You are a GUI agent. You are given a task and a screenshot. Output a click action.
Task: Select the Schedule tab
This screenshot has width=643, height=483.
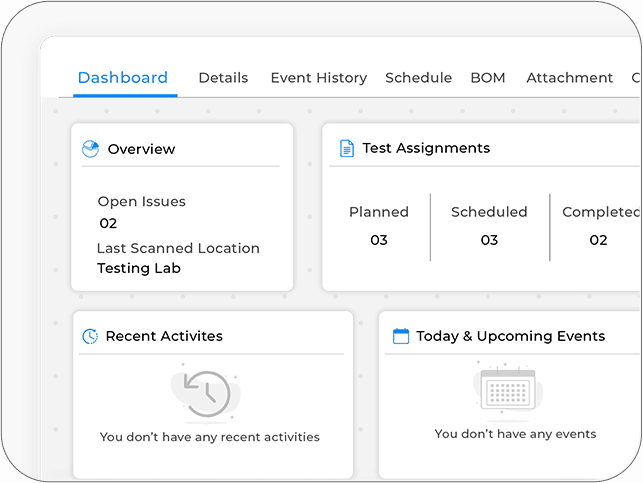point(418,78)
